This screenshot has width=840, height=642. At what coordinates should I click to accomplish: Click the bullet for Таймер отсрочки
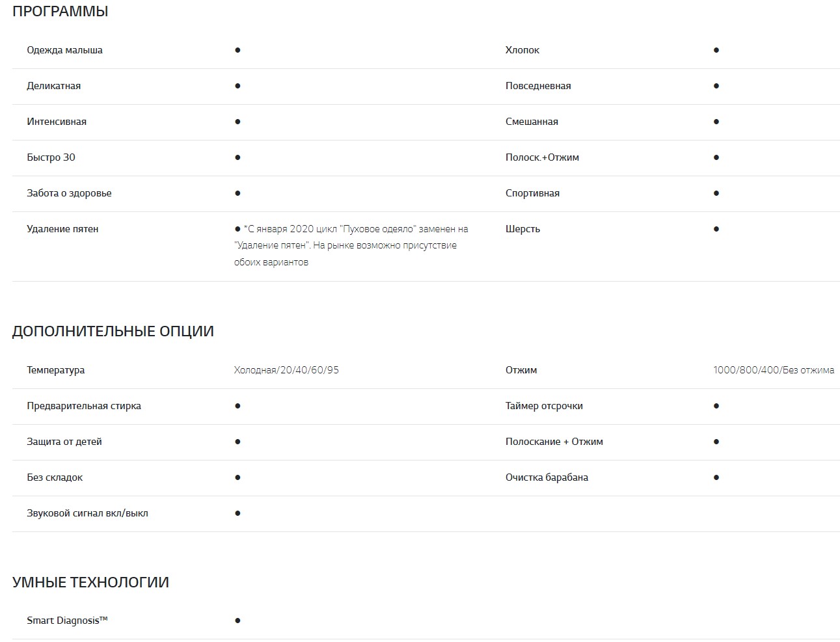pos(716,406)
